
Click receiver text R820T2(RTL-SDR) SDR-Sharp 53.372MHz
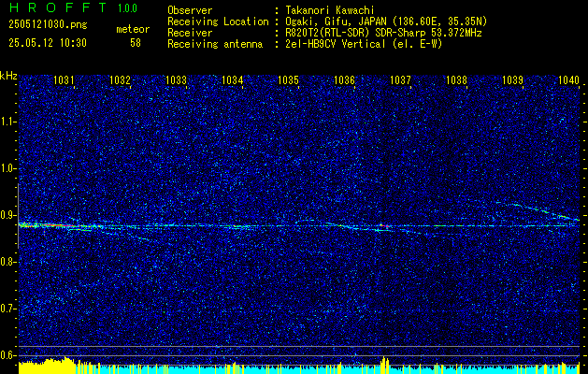coord(383,33)
